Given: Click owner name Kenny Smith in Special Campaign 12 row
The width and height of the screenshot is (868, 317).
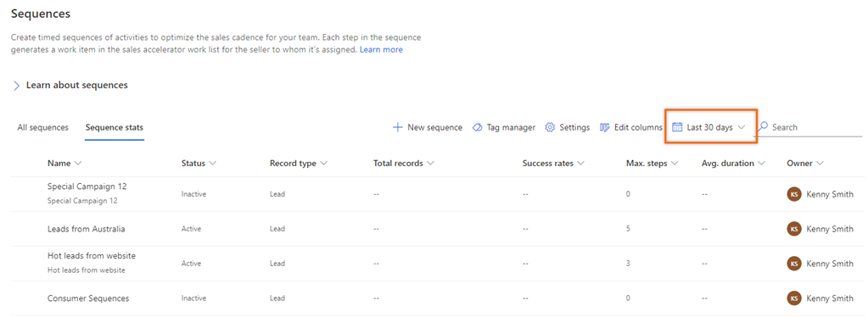Looking at the screenshot, I should (830, 194).
